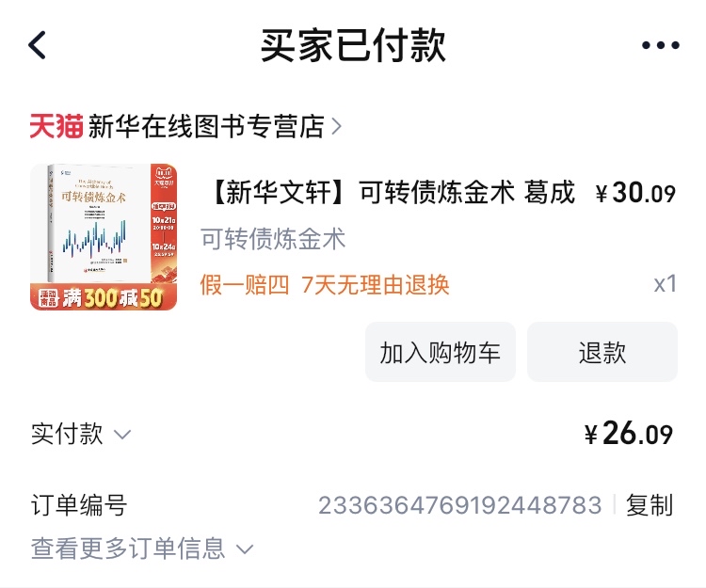Tap chevron next to store name
Viewport: 706px width, 588px height.
[x=336, y=126]
